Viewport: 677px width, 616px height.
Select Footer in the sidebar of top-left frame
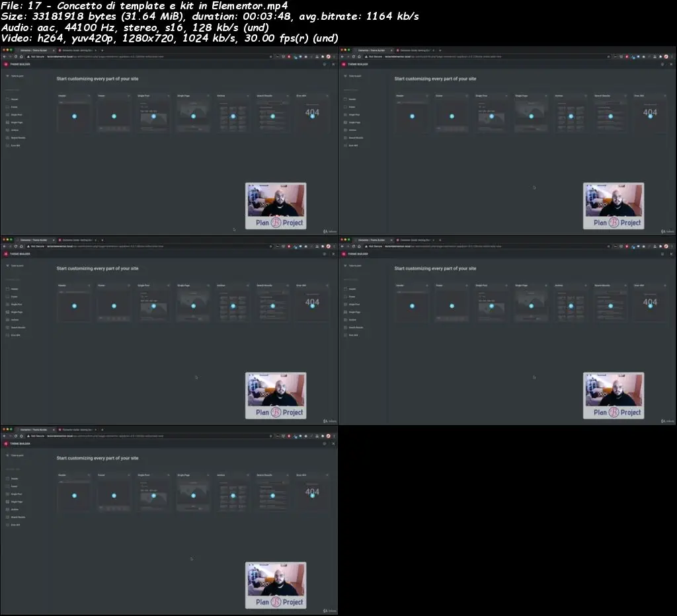coord(13,107)
